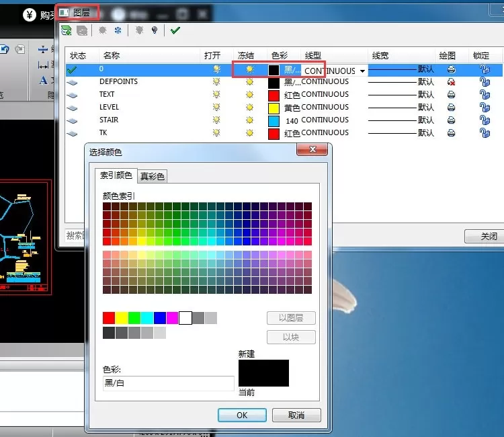Image resolution: width=504 pixels, height=437 pixels.
Task: Click the new layer icon in toolbar
Action: click(x=67, y=30)
